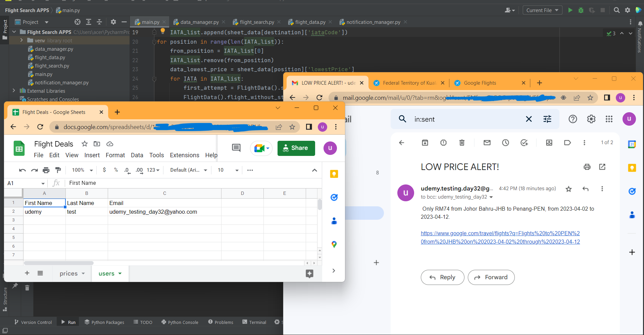Print the LOW PRICE ALERT email
The height and width of the screenshot is (335, 644).
tap(587, 167)
